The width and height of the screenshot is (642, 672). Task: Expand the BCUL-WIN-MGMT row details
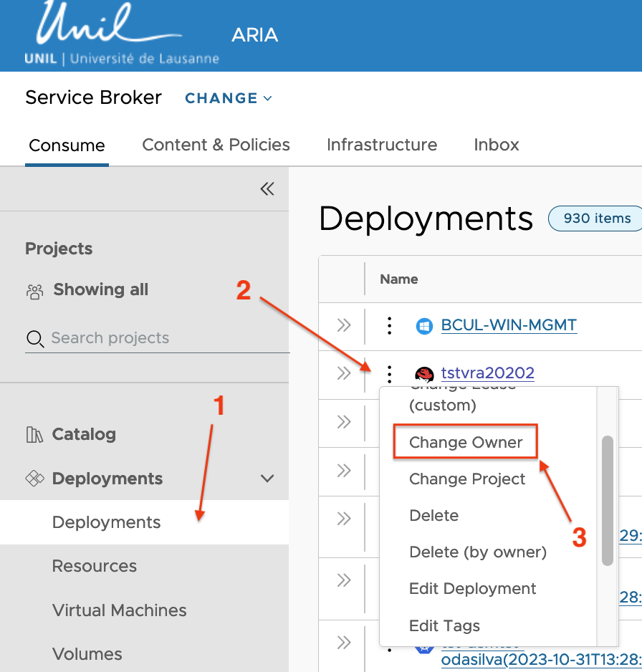344,325
